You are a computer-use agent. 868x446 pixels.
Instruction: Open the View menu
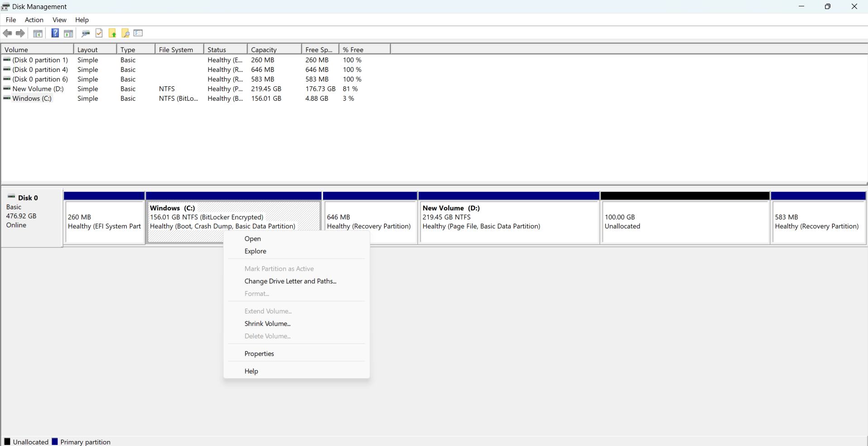point(59,20)
